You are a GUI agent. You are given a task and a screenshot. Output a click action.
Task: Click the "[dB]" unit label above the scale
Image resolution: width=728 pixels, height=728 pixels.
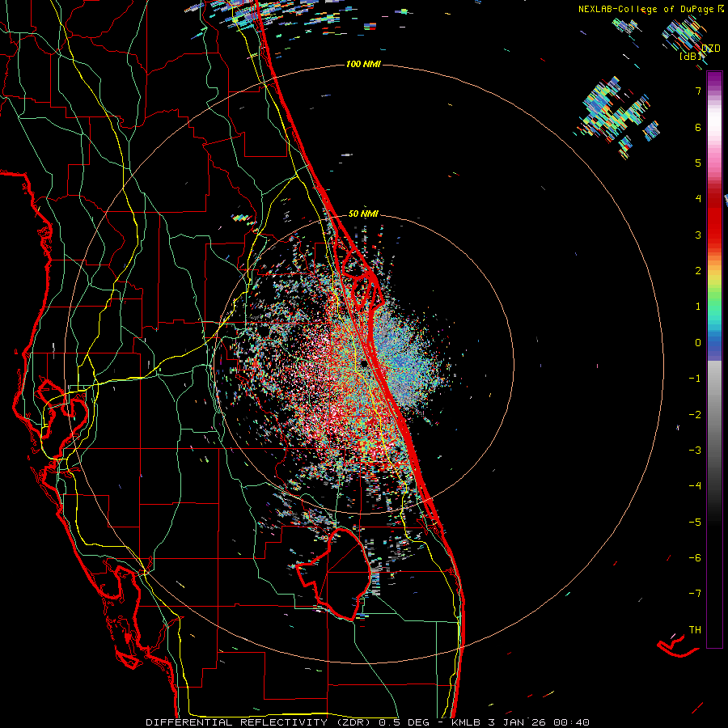click(x=689, y=56)
